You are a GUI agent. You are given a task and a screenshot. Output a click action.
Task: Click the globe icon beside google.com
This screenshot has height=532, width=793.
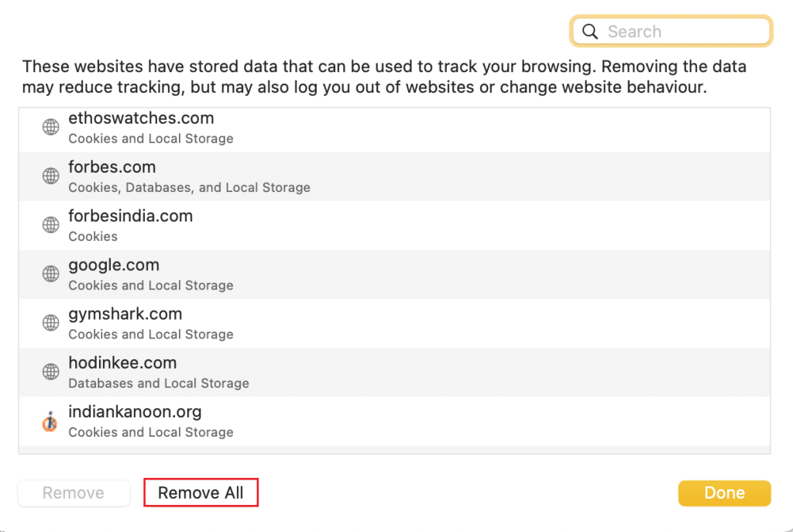pos(51,274)
